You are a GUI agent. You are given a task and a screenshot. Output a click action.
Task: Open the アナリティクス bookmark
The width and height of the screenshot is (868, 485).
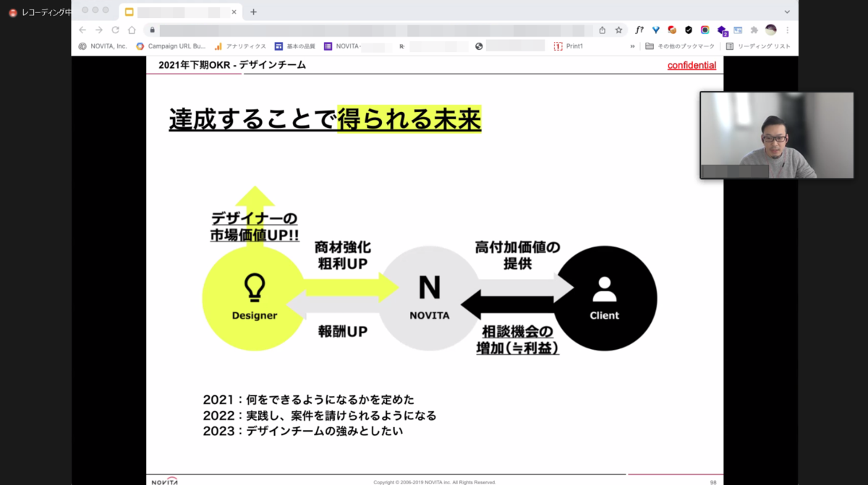(239, 46)
